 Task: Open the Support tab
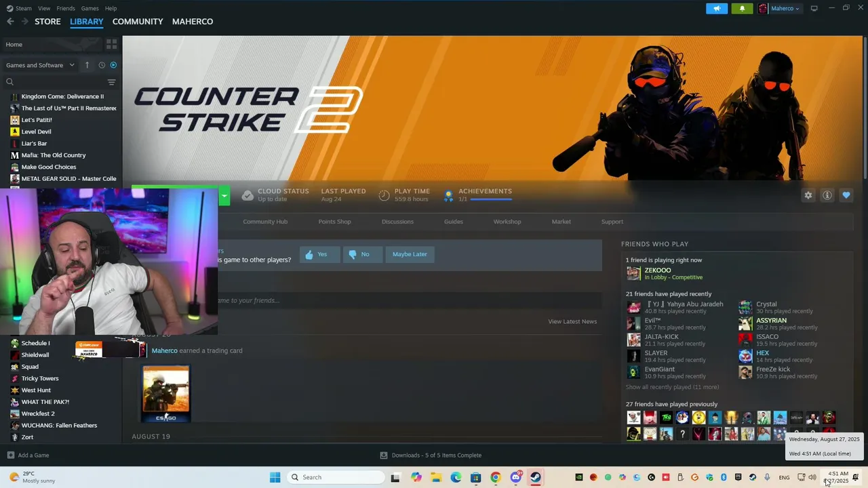coord(612,222)
